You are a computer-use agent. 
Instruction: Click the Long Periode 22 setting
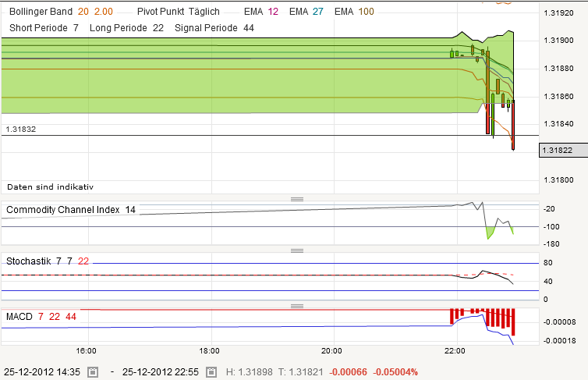click(127, 28)
